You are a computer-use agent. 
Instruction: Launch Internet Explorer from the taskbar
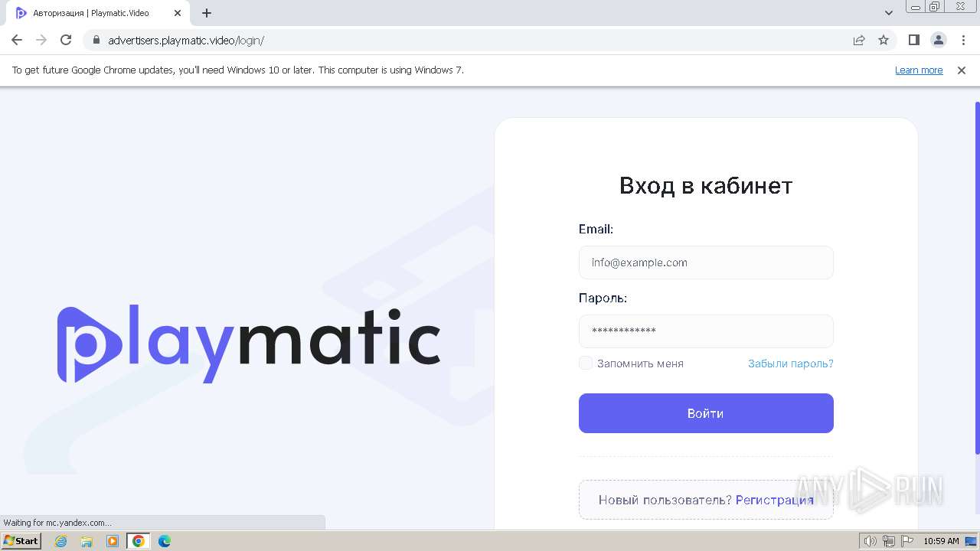[x=61, y=541]
